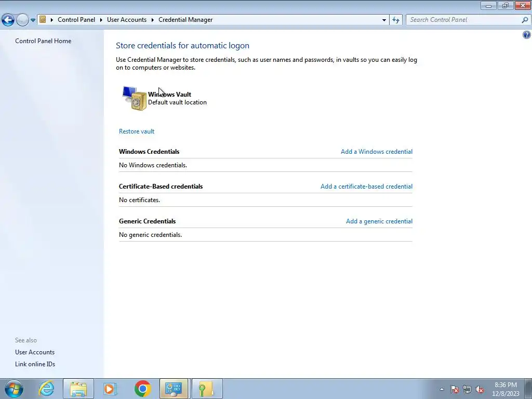Screen dimensions: 532x399
Task: Open network status tray icon
Action: 467,389
